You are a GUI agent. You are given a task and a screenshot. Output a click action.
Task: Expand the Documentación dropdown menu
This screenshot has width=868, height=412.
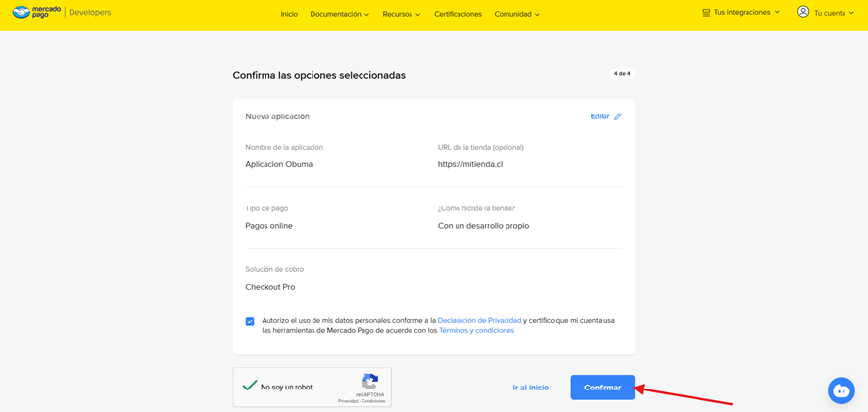(339, 14)
